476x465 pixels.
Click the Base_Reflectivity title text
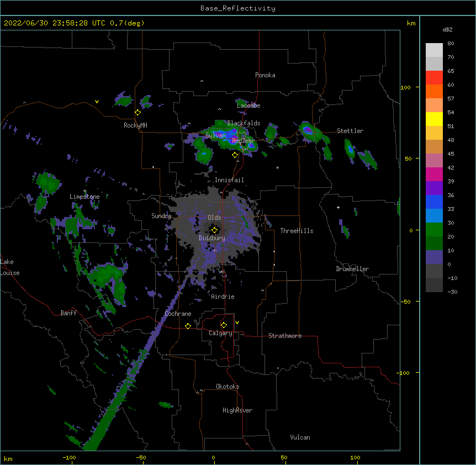tap(238, 8)
